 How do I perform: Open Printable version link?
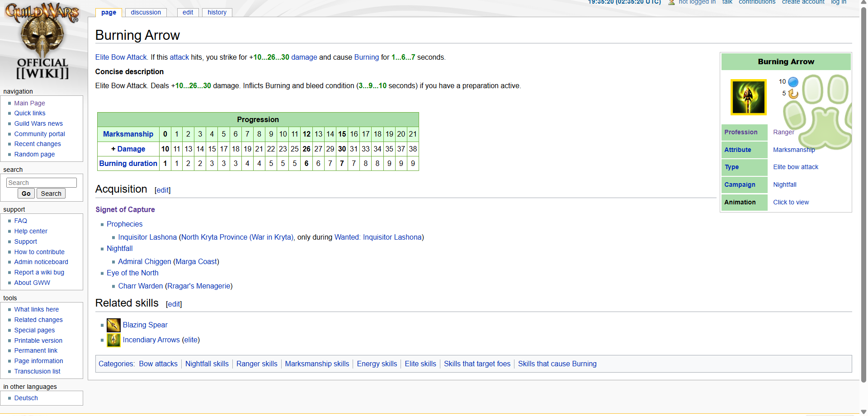pos(38,340)
